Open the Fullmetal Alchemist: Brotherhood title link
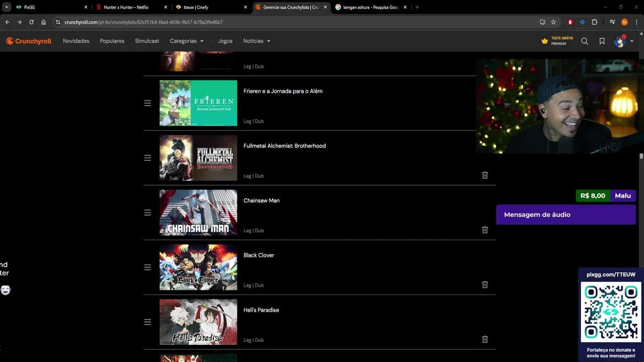Screen dimensions: 644x362 (285, 146)
